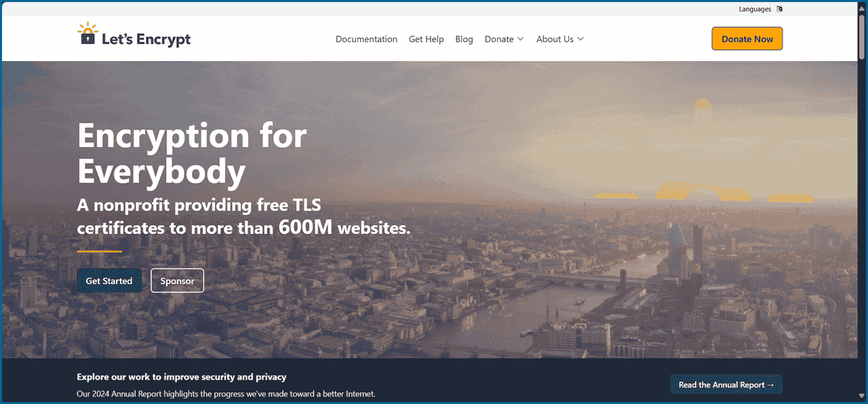
Task: Open the Blog section
Action: [x=464, y=39]
